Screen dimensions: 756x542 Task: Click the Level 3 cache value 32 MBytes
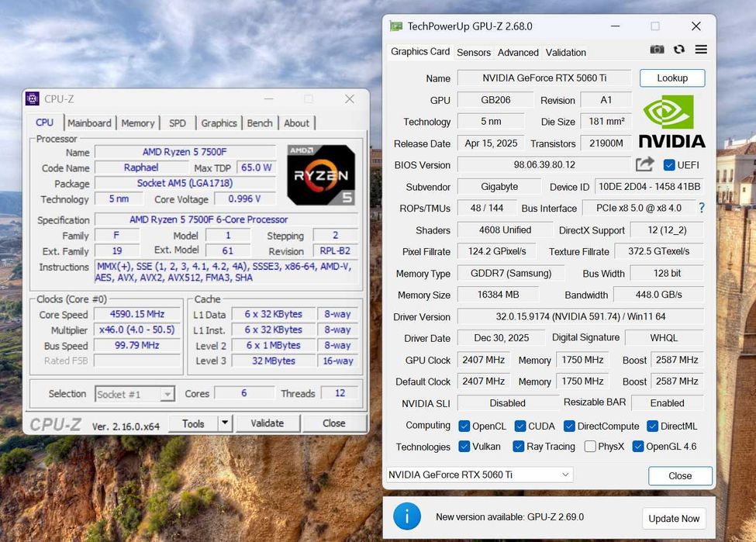274,361
